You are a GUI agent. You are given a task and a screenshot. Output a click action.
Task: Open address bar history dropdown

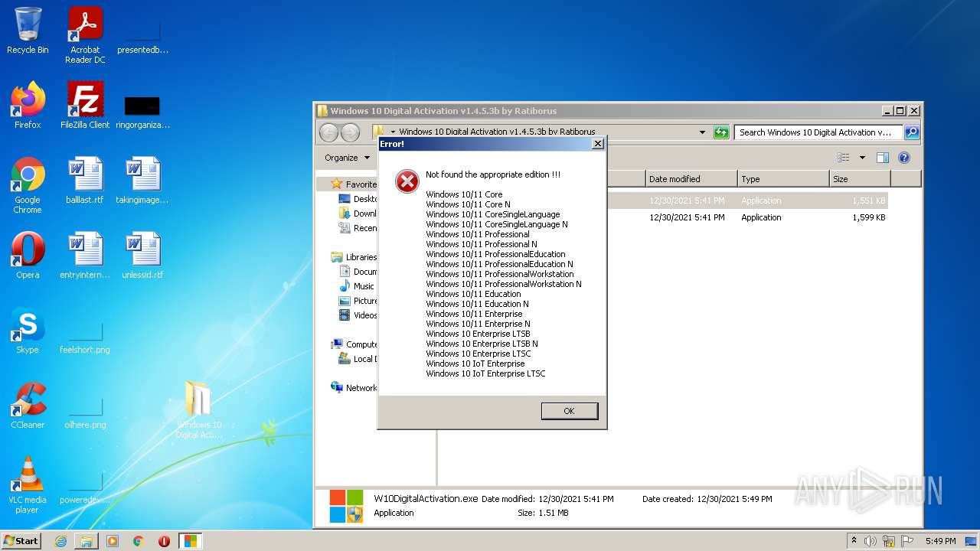click(x=702, y=132)
